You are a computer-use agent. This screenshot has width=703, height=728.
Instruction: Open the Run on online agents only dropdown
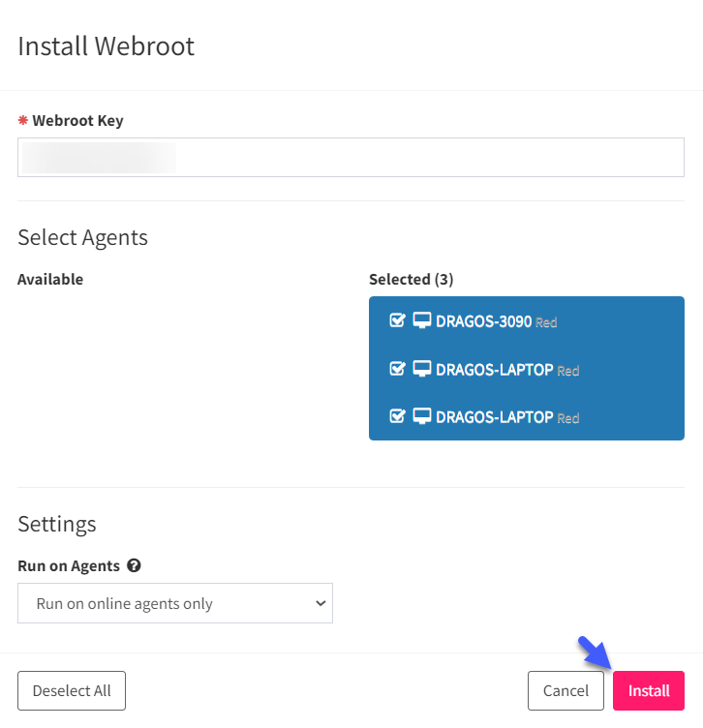coord(175,603)
